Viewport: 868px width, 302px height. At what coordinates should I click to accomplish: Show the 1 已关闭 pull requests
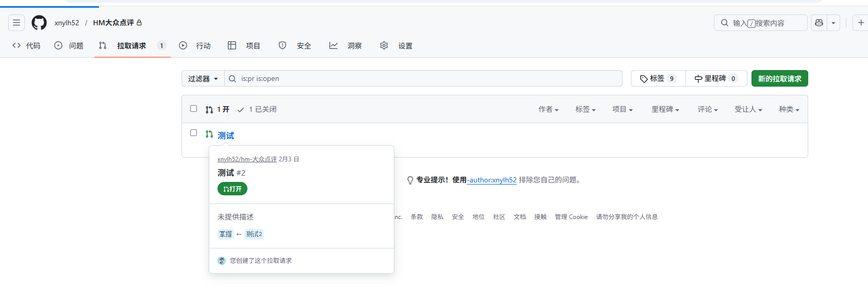257,109
